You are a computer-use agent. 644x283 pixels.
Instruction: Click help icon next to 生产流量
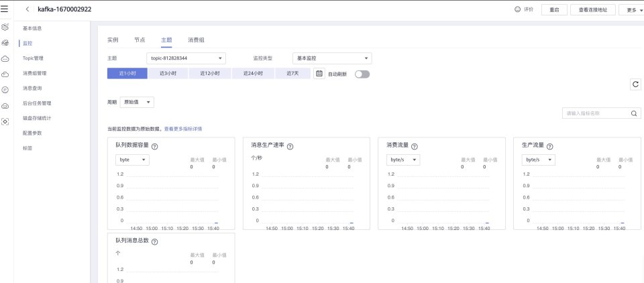(x=550, y=146)
